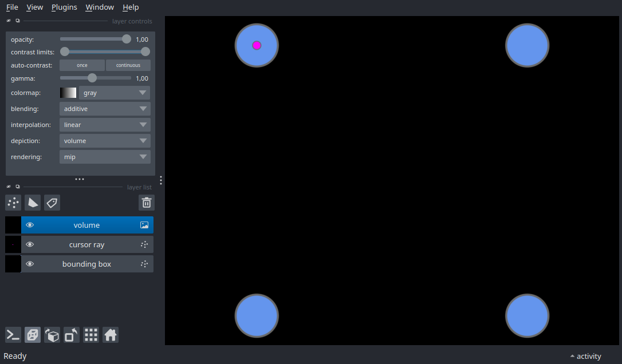Enable grid view mode
The width and height of the screenshot is (622, 364).
pyautogui.click(x=91, y=335)
